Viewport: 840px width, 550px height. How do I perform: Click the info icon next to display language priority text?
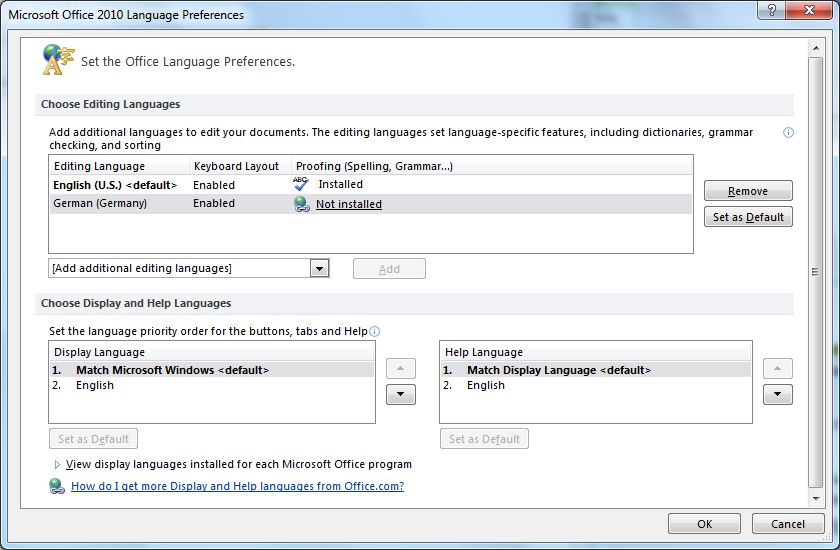[375, 332]
